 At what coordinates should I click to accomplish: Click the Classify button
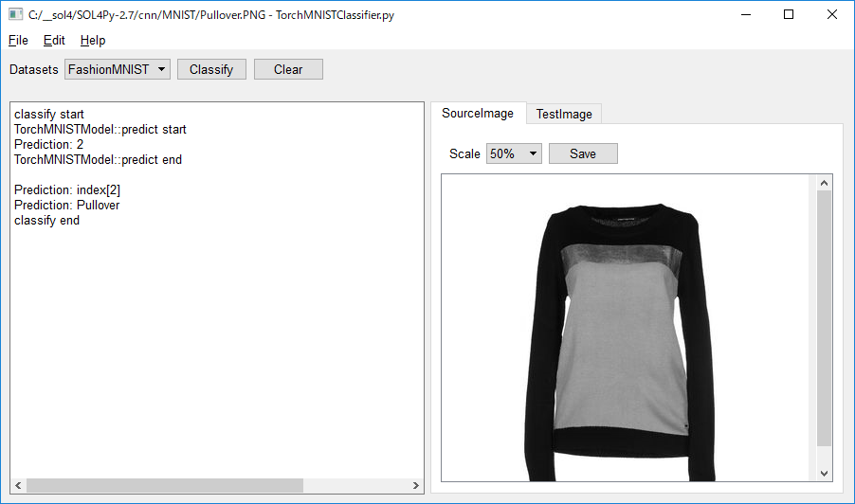[211, 69]
